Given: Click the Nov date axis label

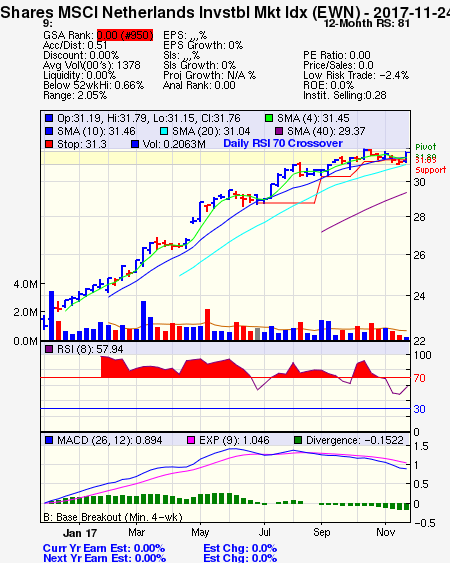Looking at the screenshot, I should pos(386,532).
